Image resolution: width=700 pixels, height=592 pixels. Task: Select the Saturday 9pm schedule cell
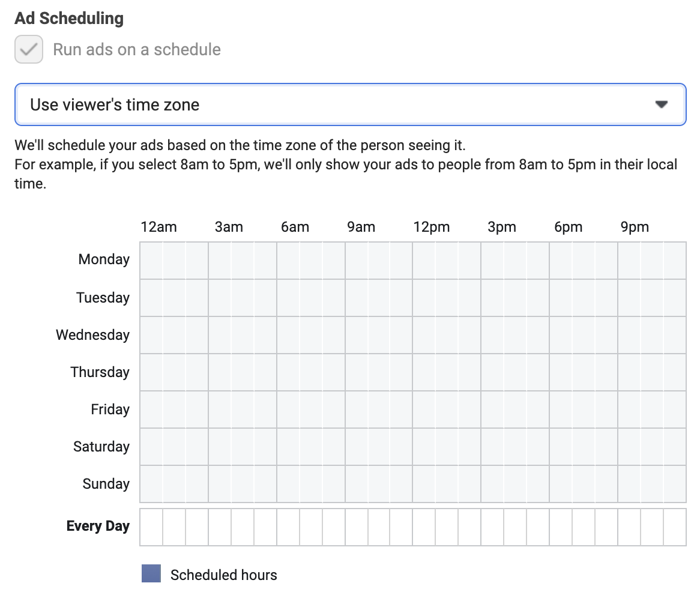tap(630, 447)
